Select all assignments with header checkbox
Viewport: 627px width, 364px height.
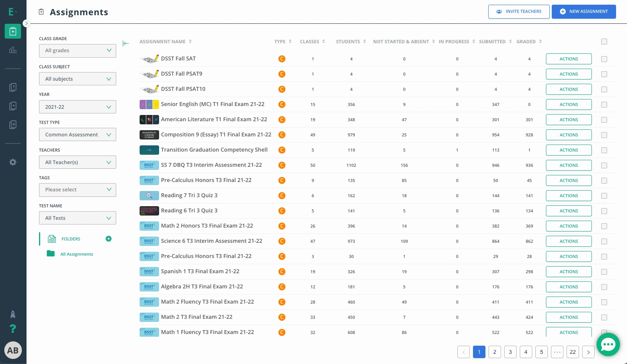[604, 41]
